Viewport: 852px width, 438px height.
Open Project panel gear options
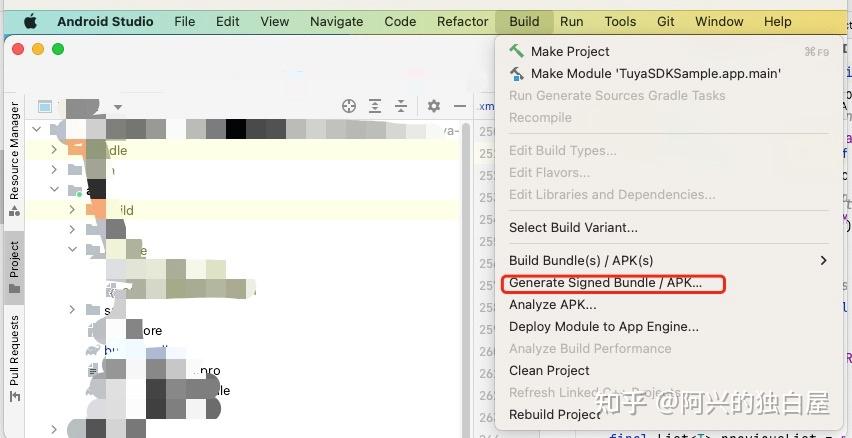coord(433,107)
